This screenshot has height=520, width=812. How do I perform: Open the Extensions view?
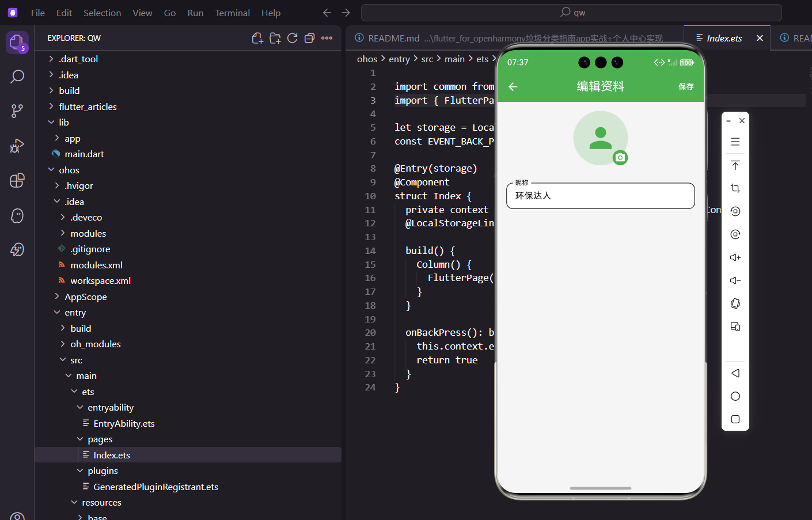click(x=17, y=180)
